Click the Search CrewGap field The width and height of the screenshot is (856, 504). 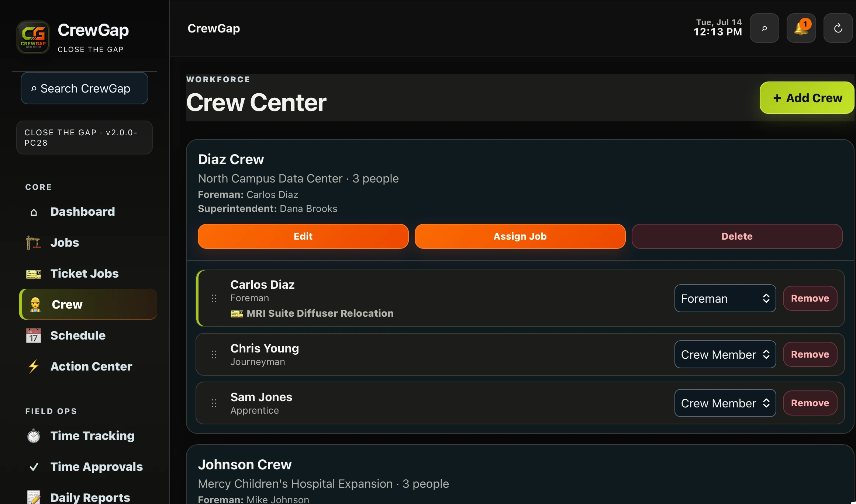84,88
